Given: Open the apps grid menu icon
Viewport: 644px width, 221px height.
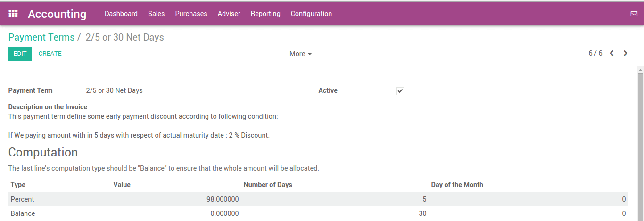Looking at the screenshot, I should (13, 14).
